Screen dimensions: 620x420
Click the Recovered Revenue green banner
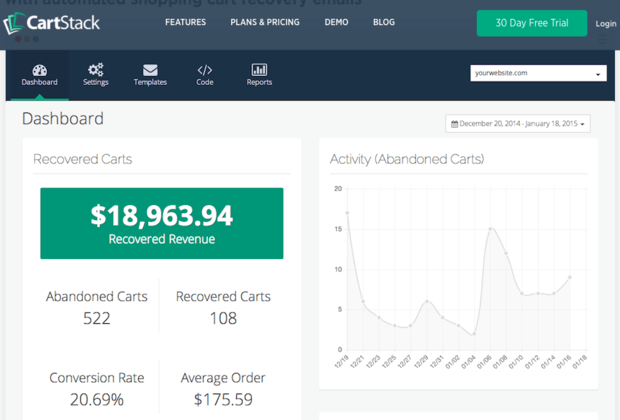pyautogui.click(x=162, y=223)
